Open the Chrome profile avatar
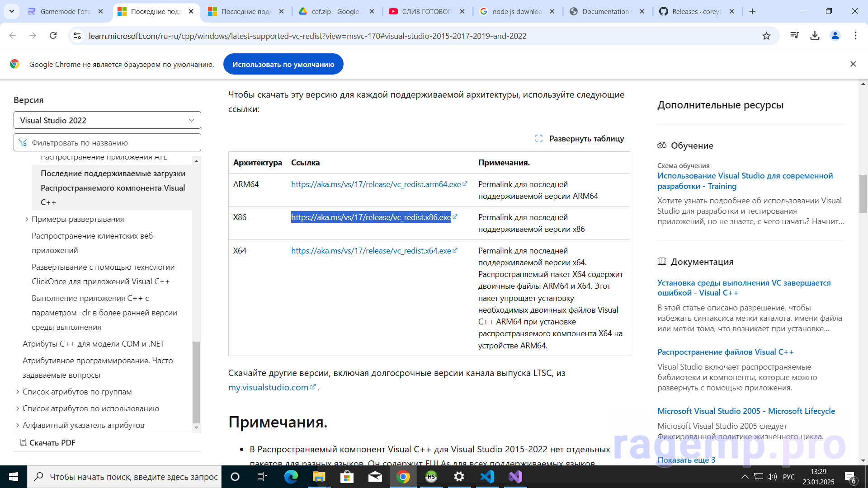Viewport: 868px width, 488px height. coord(835,36)
